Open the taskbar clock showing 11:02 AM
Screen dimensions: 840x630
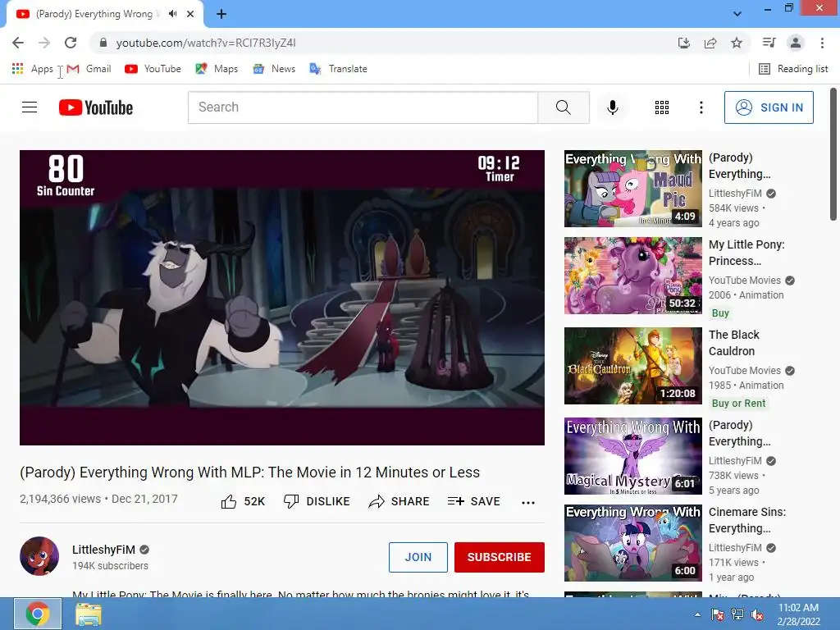coord(798,614)
